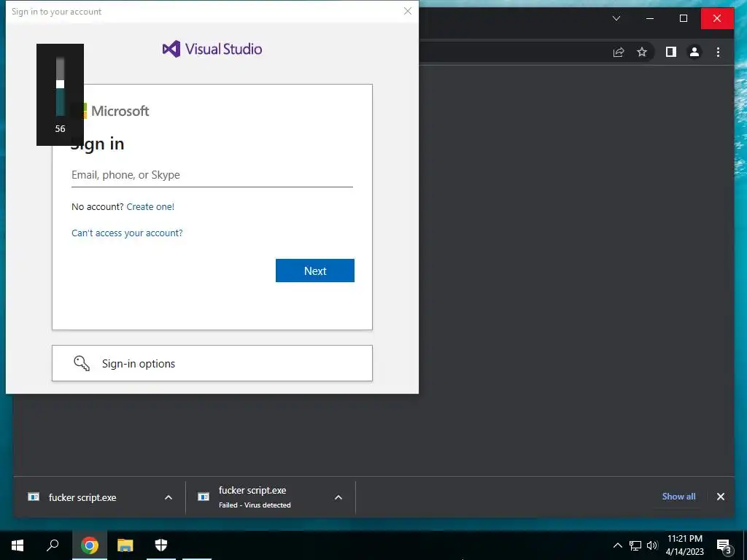Viewport: 747px width, 560px height.
Task: Open the taskbar clock showing 11:21 PM
Action: [x=684, y=545]
